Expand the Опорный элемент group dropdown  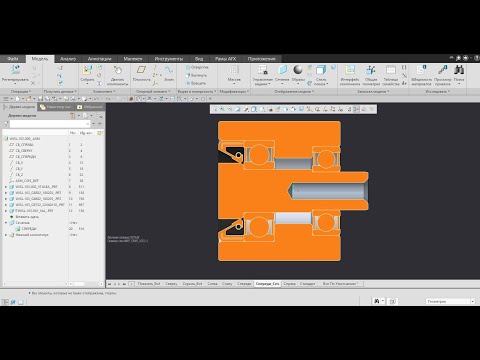(153, 91)
